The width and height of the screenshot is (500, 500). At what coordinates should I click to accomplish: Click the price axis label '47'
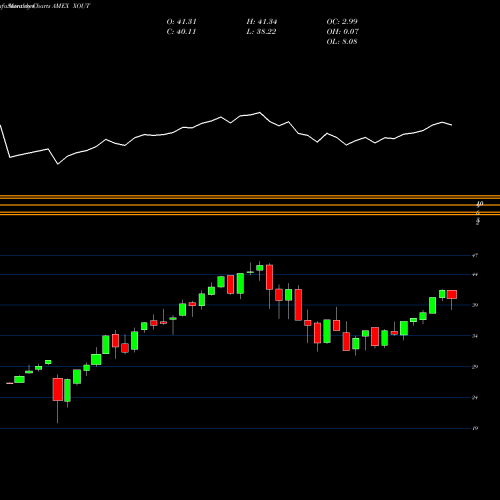click(475, 256)
